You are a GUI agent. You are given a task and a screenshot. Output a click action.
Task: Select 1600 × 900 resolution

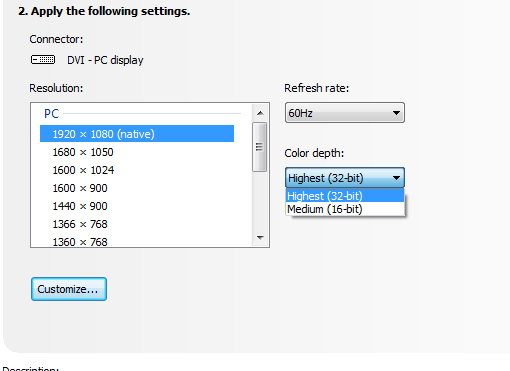point(137,188)
